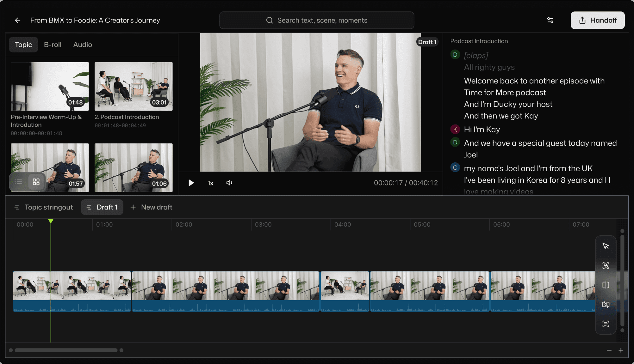The height and width of the screenshot is (364, 634).
Task: Open the Pre-Interview Warm-Up thumbnail 01:48
Action: [x=50, y=86]
